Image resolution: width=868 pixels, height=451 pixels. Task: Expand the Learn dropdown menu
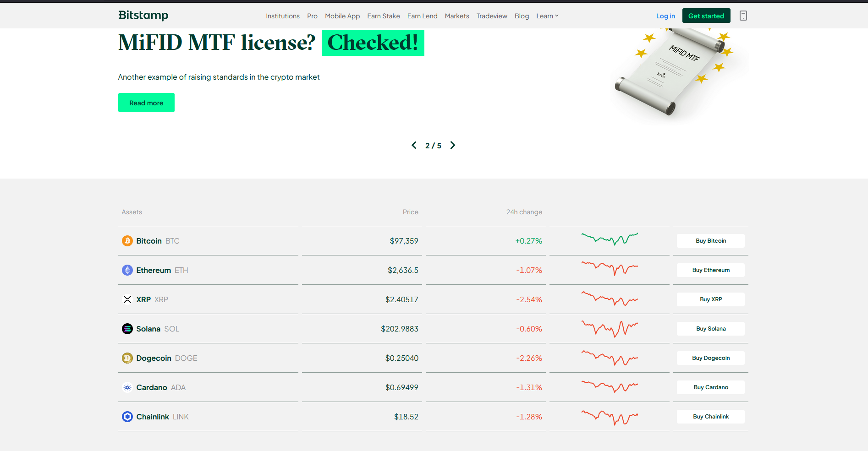(x=547, y=16)
